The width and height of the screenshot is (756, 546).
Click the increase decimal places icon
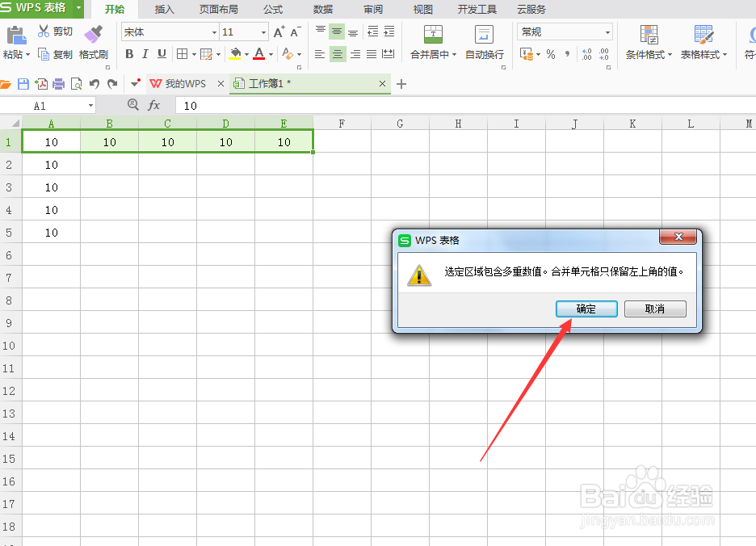point(588,54)
